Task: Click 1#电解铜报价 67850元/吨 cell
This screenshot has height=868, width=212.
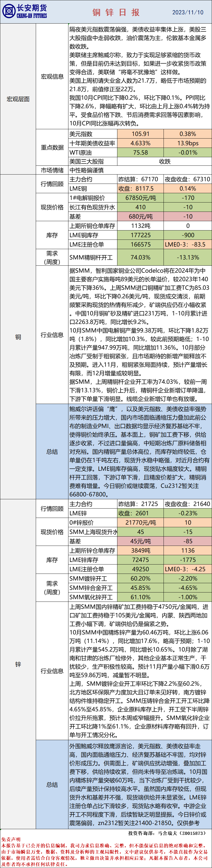Action: pyautogui.click(x=140, y=198)
